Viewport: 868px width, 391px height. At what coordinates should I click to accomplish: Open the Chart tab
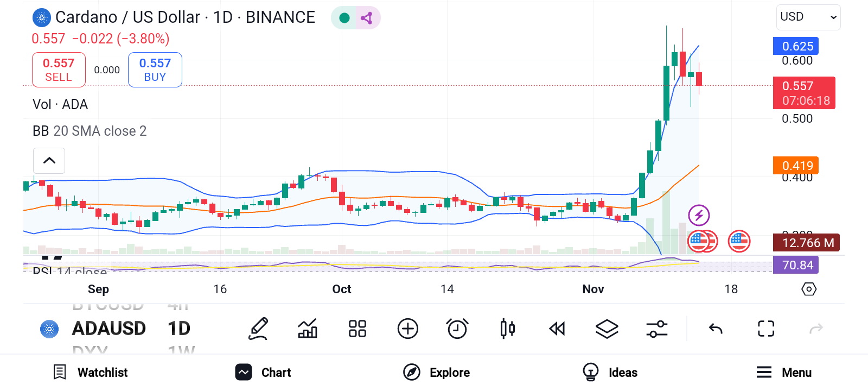coord(263,373)
